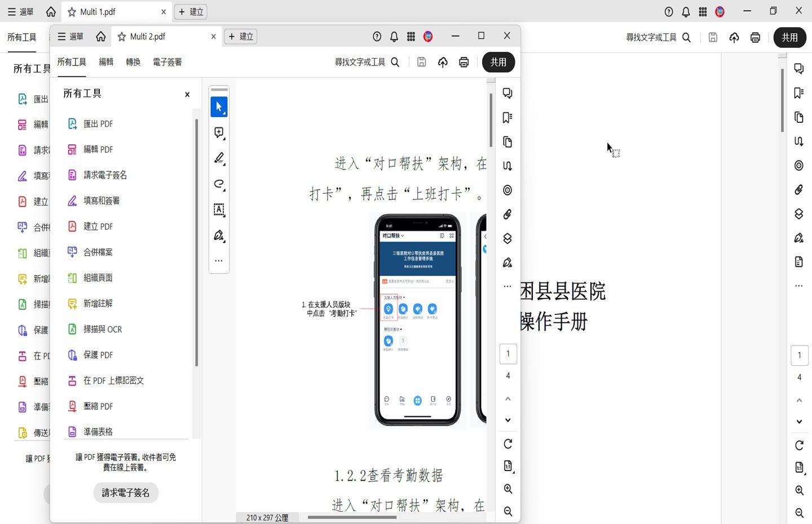Toggle the comments panel

pyautogui.click(x=507, y=93)
